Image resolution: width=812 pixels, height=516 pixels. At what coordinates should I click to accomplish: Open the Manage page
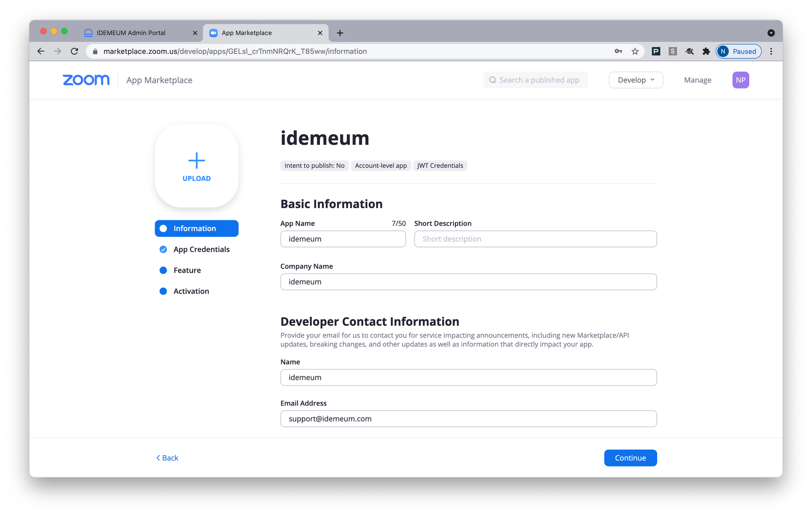tap(698, 80)
